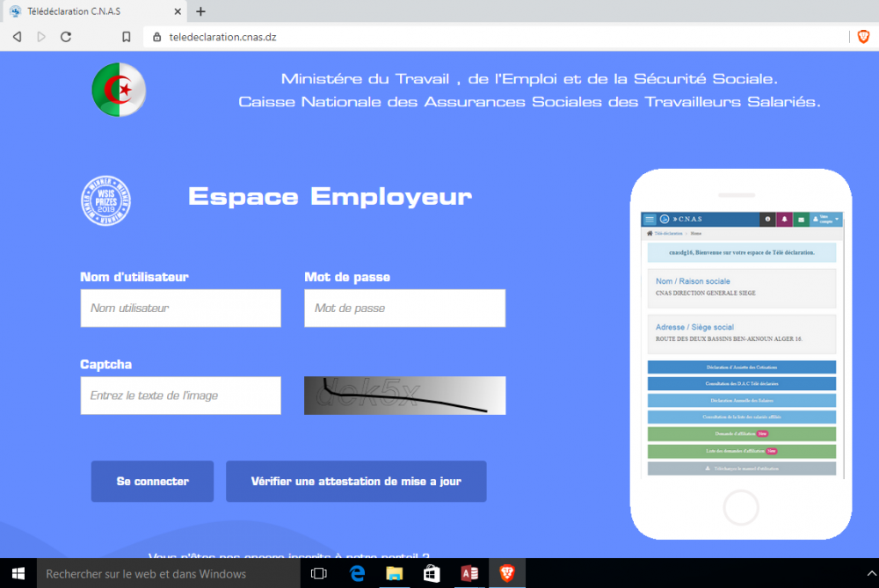Click the Nom / Raison sociale text
Screen dimensions: 879x588
pyautogui.click(x=693, y=281)
